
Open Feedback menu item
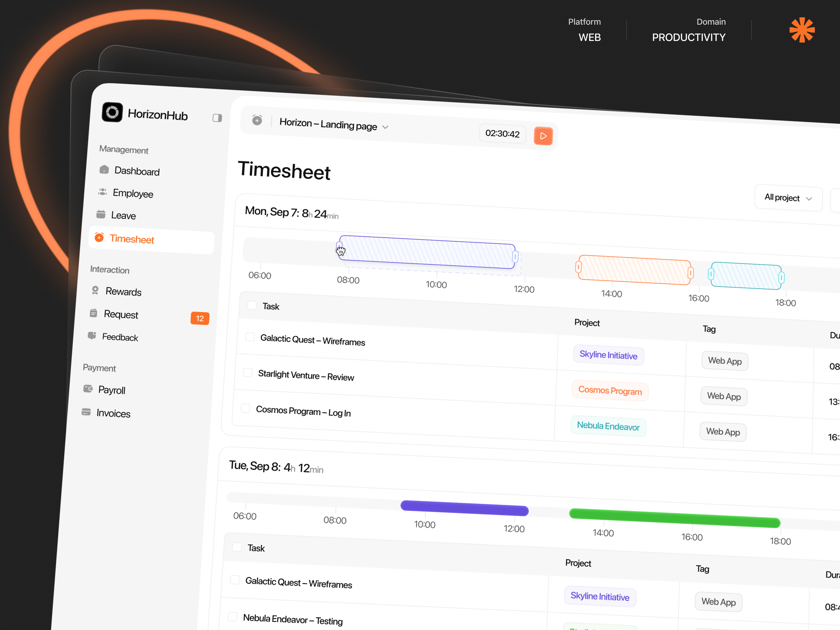coord(120,337)
